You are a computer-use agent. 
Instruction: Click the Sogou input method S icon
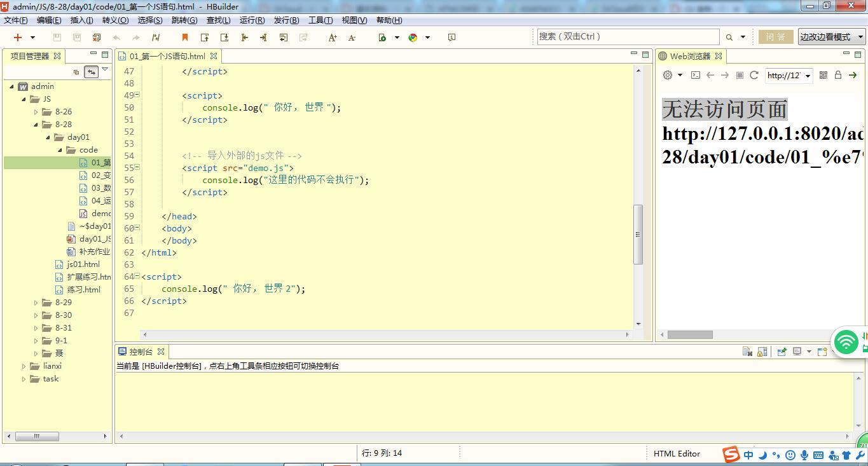coord(732,455)
